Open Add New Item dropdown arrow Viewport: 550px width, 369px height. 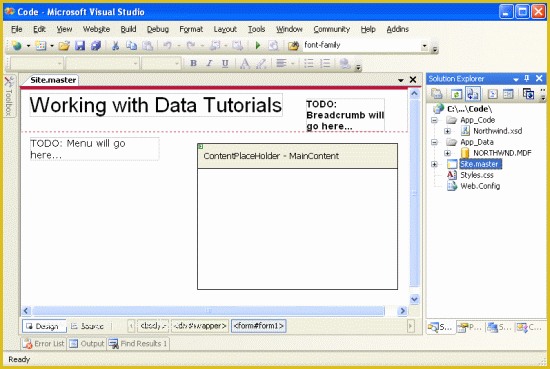click(52, 46)
